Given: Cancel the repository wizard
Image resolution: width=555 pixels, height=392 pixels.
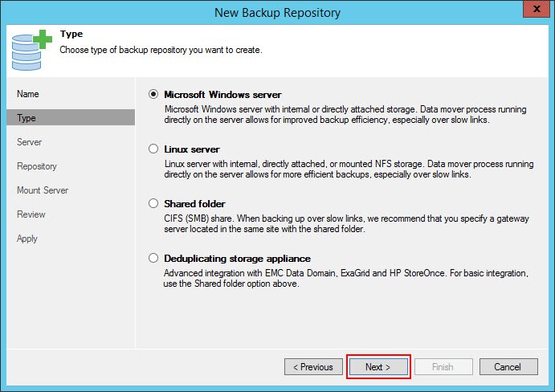Looking at the screenshot, I should coord(508,367).
